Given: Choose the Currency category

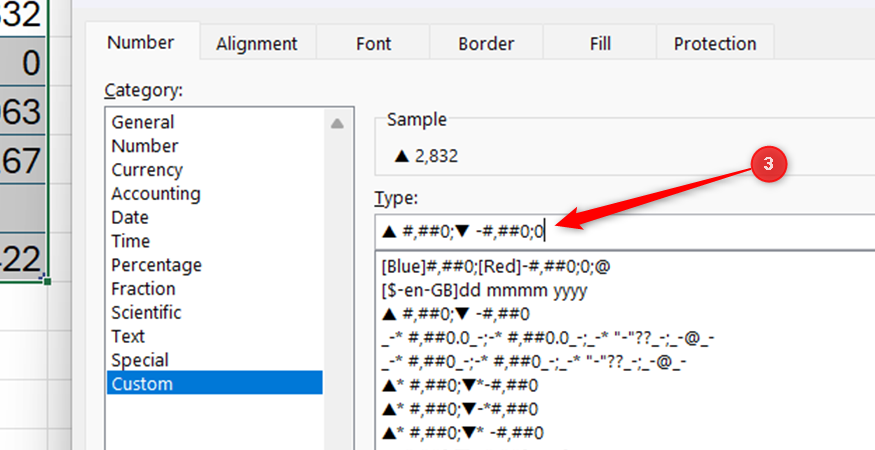Looking at the screenshot, I should pyautogui.click(x=214, y=170).
